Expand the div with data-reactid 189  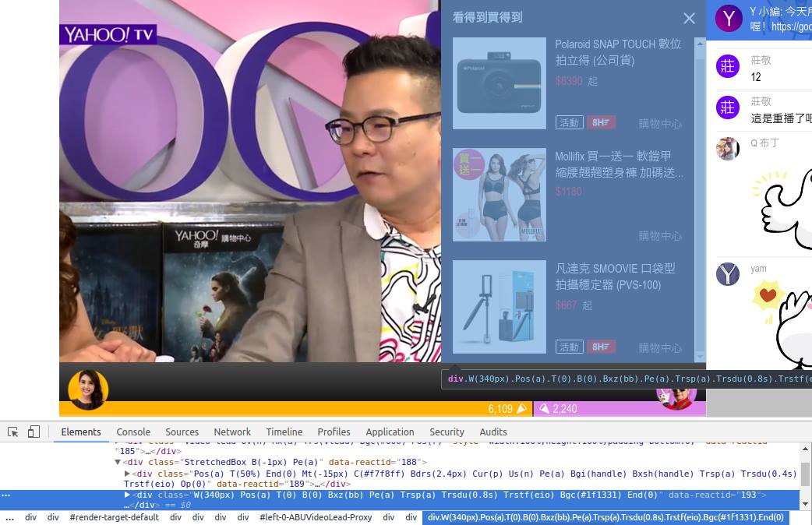click(x=127, y=474)
